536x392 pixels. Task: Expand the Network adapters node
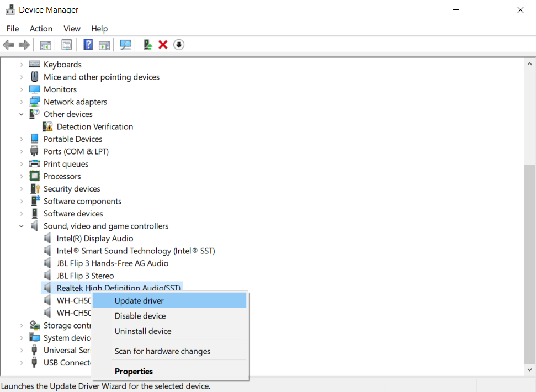click(x=21, y=102)
